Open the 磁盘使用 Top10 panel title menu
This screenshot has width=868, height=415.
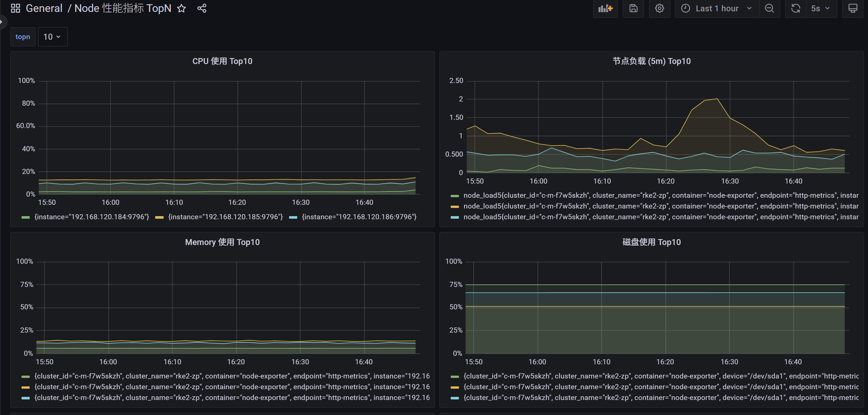pos(651,242)
